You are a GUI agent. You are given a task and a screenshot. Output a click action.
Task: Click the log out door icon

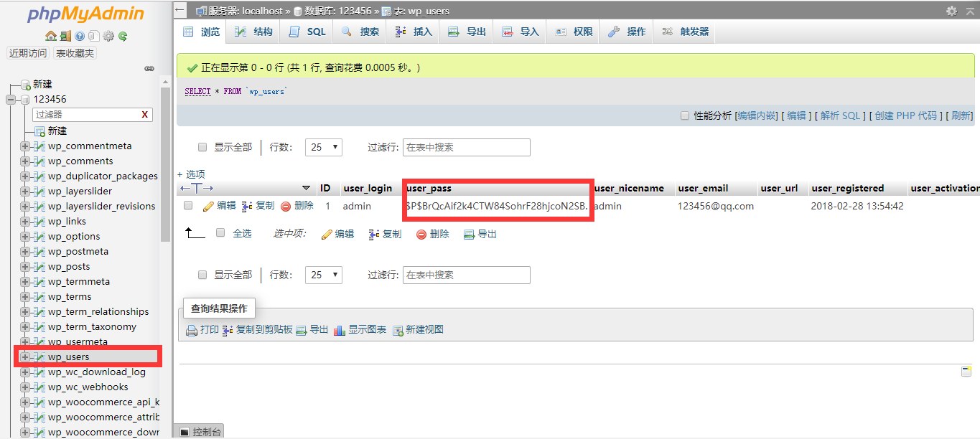click(65, 36)
